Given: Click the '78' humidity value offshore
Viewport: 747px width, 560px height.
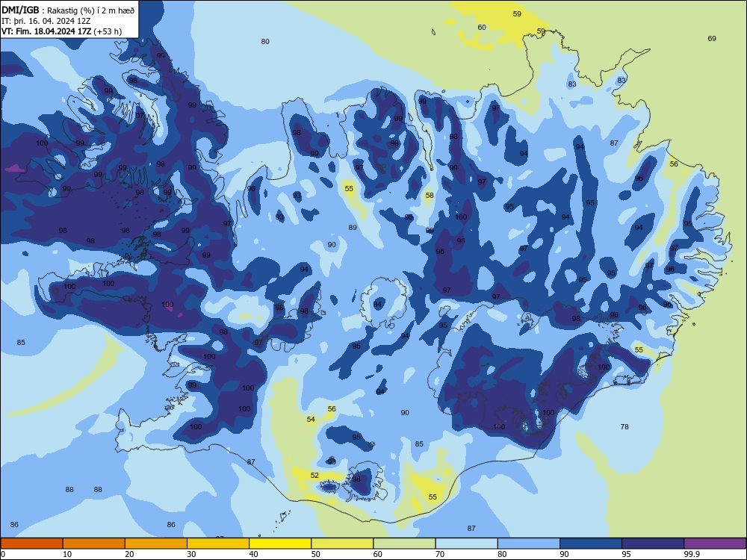Looking at the screenshot, I should coord(624,426).
